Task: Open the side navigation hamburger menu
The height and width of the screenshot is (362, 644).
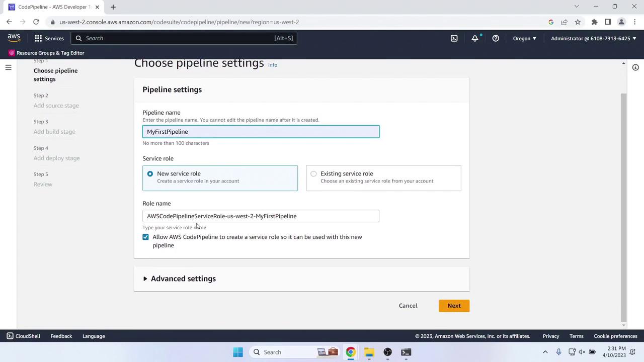Action: (8, 67)
